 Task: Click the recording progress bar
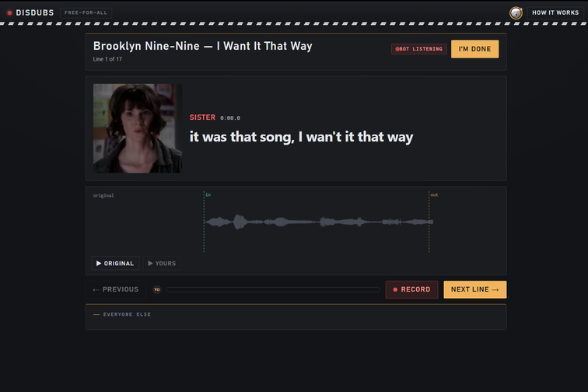pos(273,289)
